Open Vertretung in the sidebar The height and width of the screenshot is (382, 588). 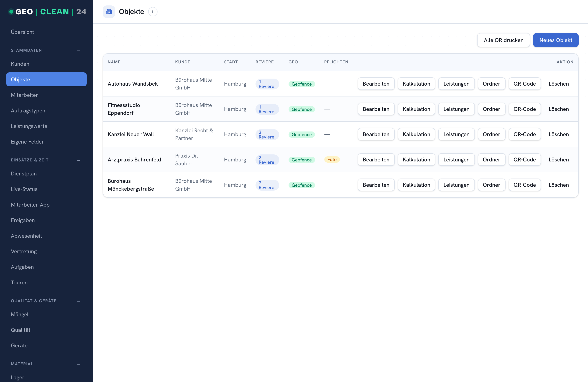[46, 251]
